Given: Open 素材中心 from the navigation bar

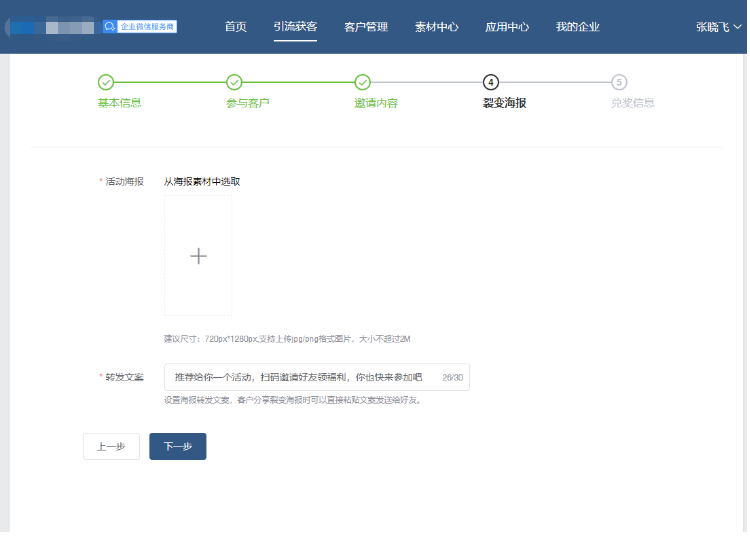Looking at the screenshot, I should click(x=436, y=27).
